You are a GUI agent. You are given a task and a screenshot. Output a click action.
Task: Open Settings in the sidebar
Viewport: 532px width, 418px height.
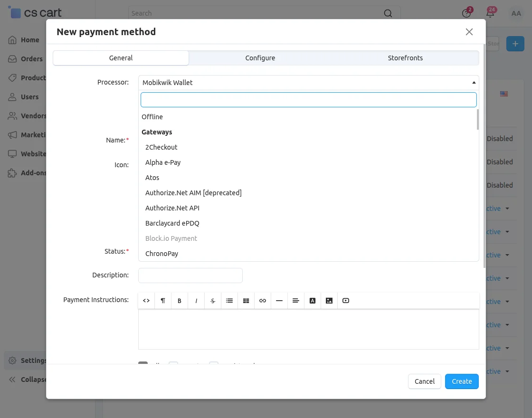[x=27, y=361]
